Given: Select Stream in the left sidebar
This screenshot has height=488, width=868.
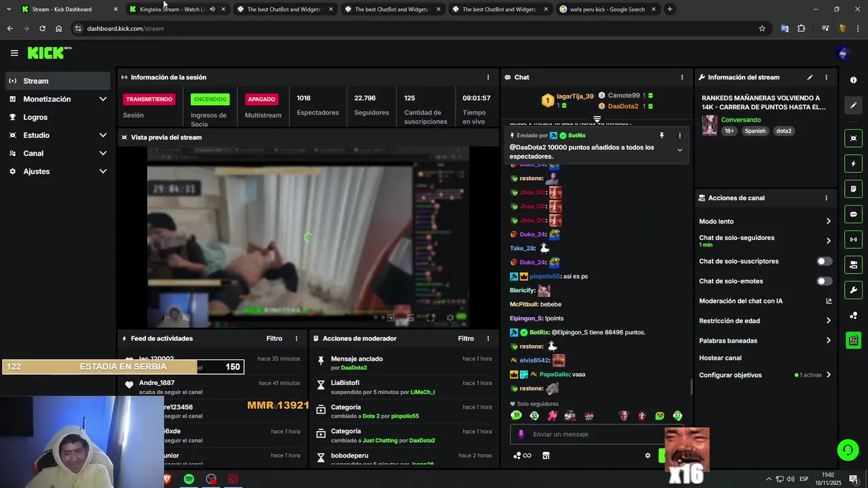Looking at the screenshot, I should [x=58, y=81].
